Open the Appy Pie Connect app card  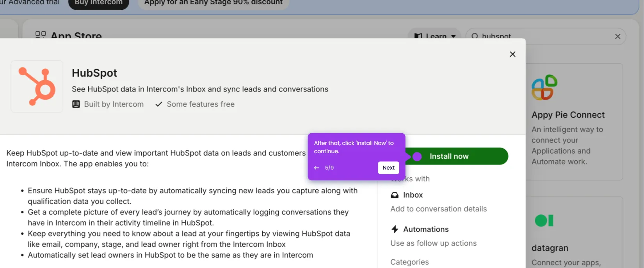coord(575,122)
